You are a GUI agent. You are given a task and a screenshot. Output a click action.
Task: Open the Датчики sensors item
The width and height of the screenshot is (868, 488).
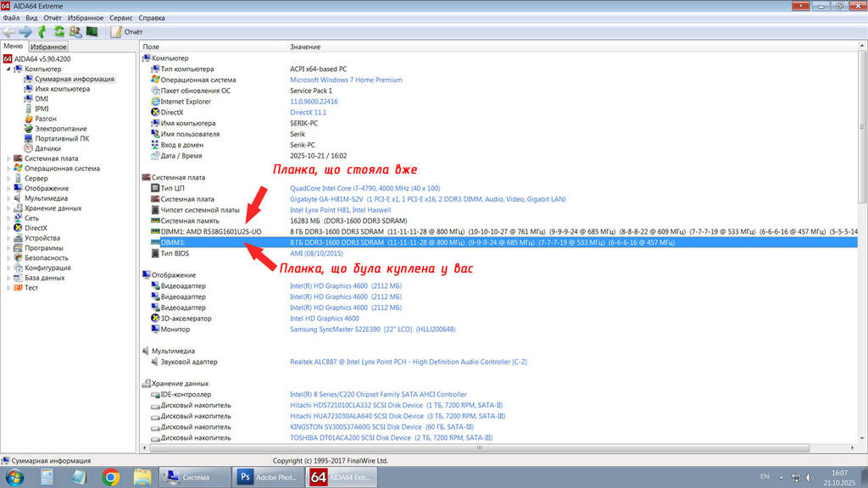(x=47, y=148)
